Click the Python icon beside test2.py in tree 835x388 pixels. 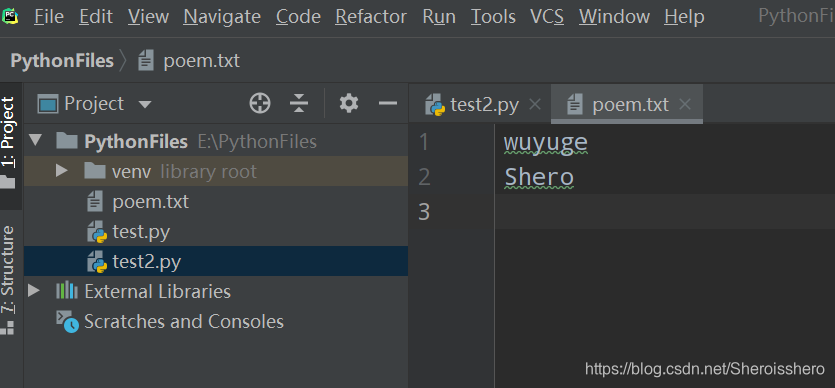(x=97, y=262)
